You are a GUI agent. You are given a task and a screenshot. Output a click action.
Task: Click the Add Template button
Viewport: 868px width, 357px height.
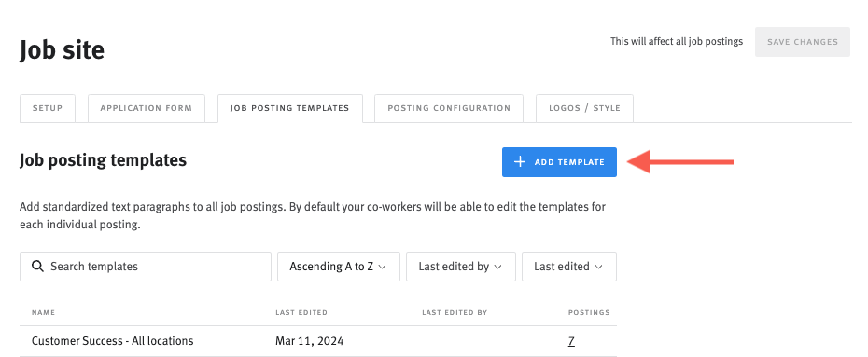pyautogui.click(x=559, y=162)
